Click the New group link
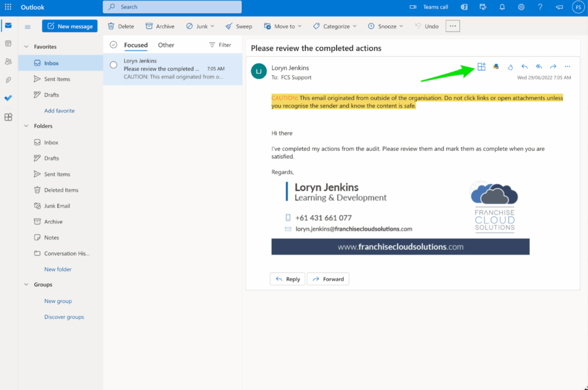This screenshot has height=390, width=588. click(x=58, y=301)
